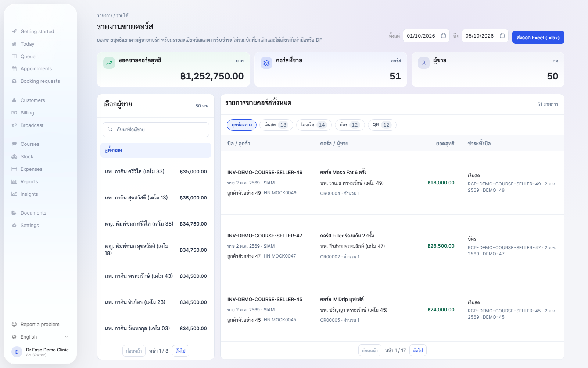The image size is (588, 368).
Task: Select seller พญ. พิมพ์ชนก ศรีวิไล (เดโม 38)
Action: point(156,224)
